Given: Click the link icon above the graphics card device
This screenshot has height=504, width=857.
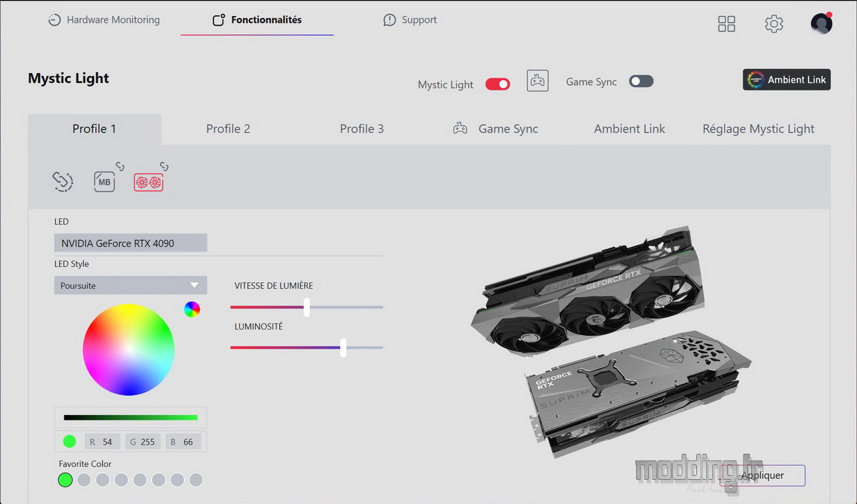Looking at the screenshot, I should click(164, 166).
